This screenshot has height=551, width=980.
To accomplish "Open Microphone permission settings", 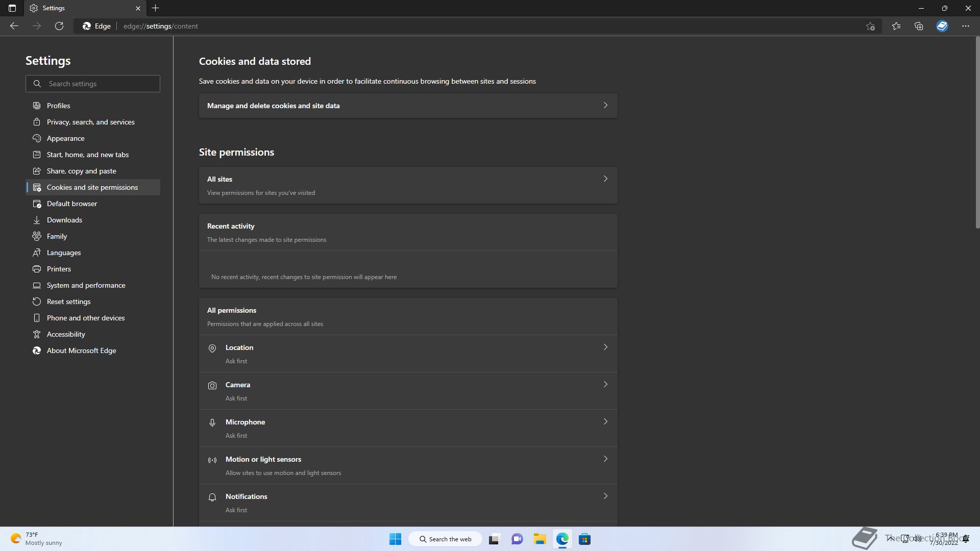I will 408,428.
